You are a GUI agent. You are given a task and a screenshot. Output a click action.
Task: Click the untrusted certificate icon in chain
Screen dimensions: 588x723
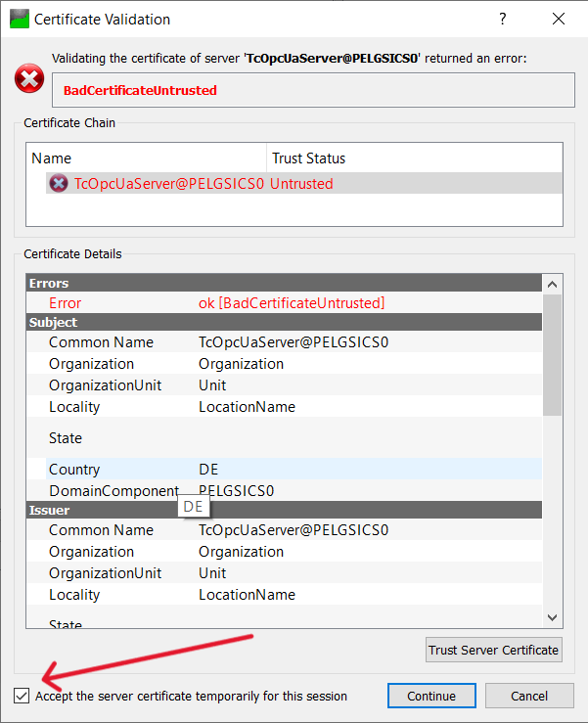pos(59,183)
